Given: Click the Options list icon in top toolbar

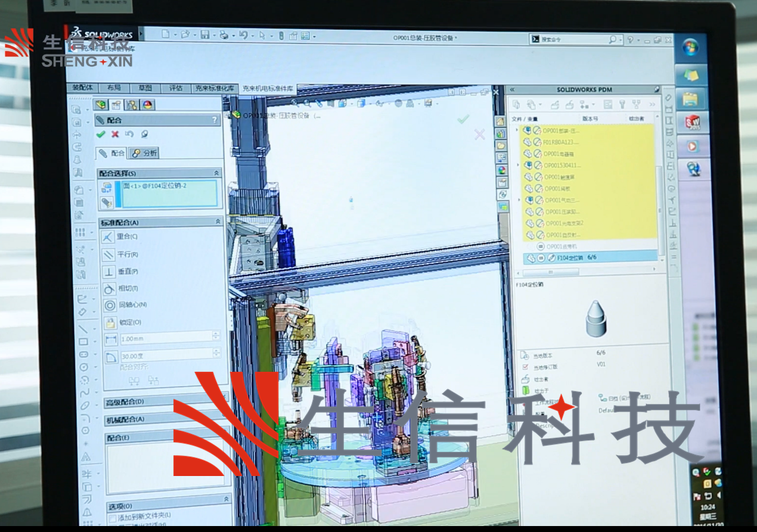Looking at the screenshot, I should 305,36.
